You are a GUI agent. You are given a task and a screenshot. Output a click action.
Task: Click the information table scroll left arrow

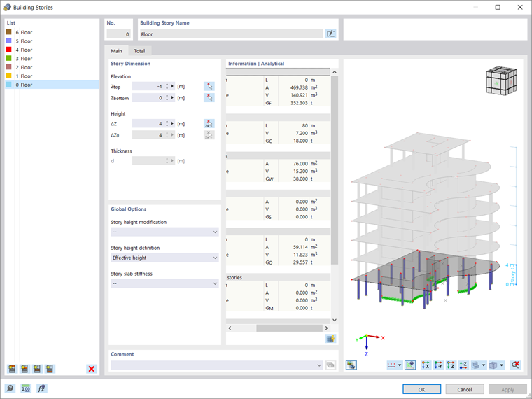tap(230, 328)
